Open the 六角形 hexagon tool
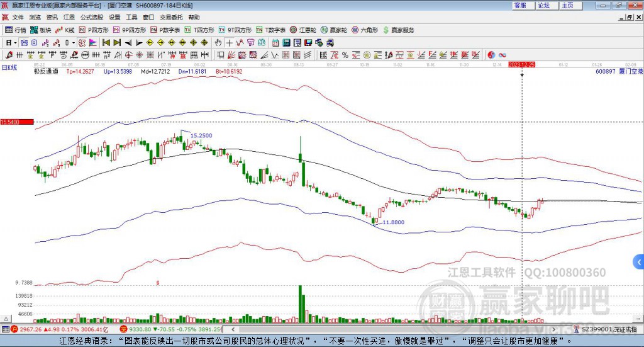 (365, 30)
